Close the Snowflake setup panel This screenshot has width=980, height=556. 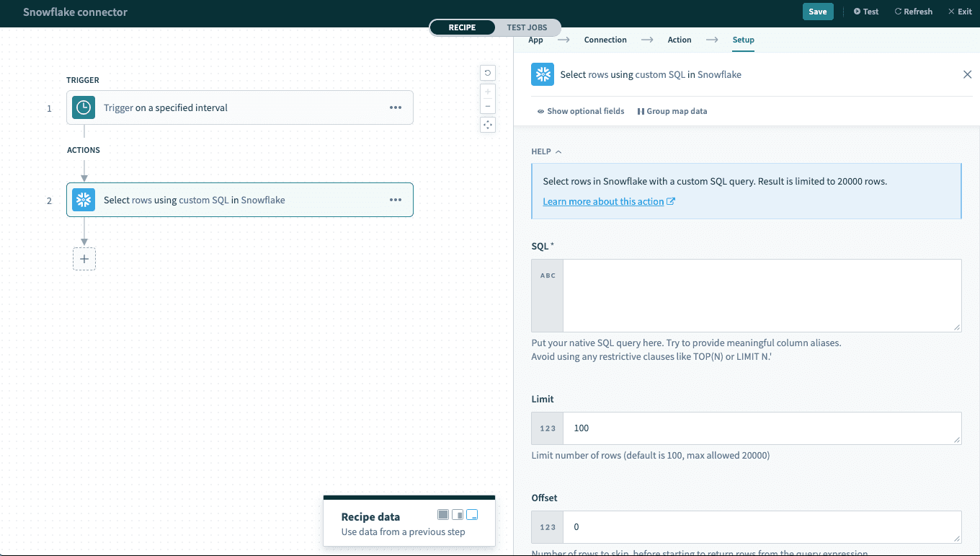pos(967,74)
